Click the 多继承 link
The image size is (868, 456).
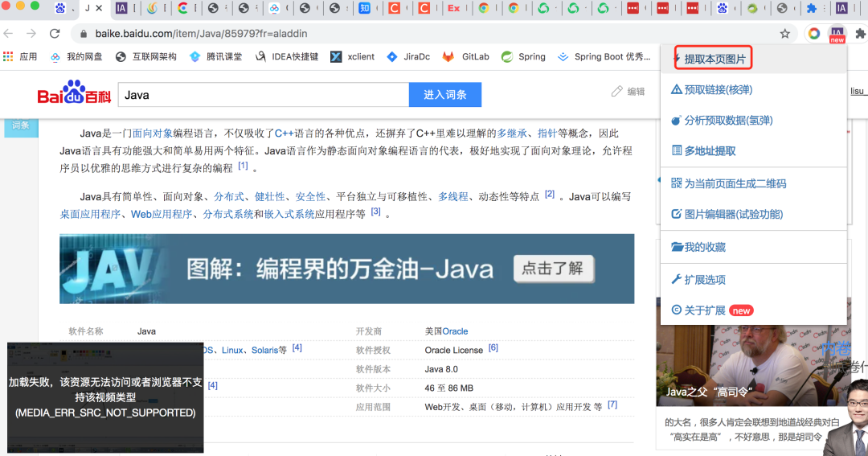click(x=511, y=134)
